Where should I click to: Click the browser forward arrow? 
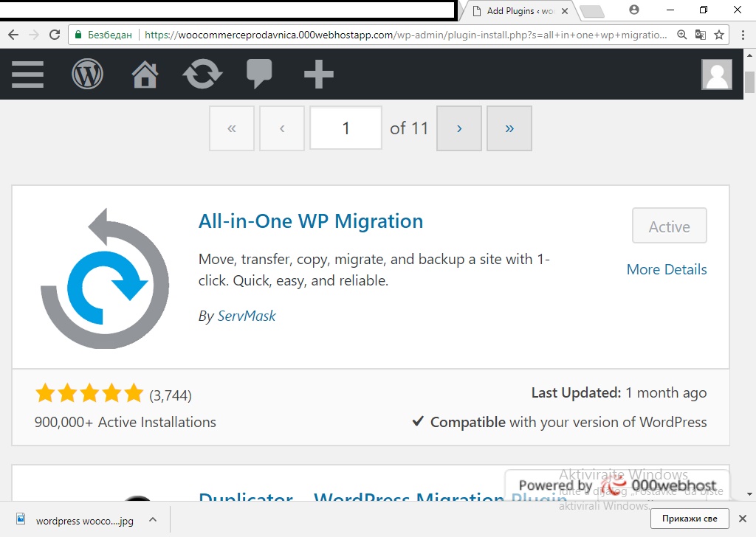[34, 35]
